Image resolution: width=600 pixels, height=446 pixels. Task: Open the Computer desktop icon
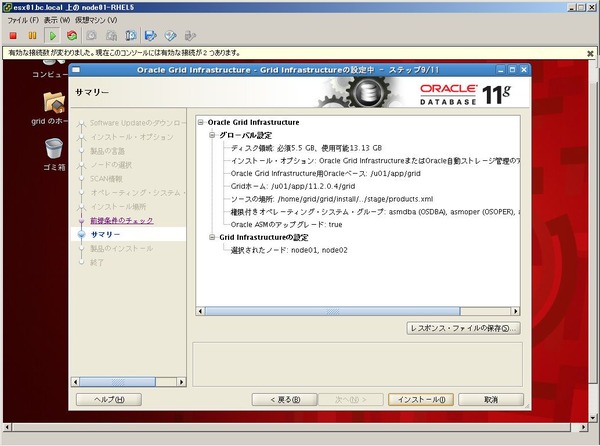(x=51, y=74)
